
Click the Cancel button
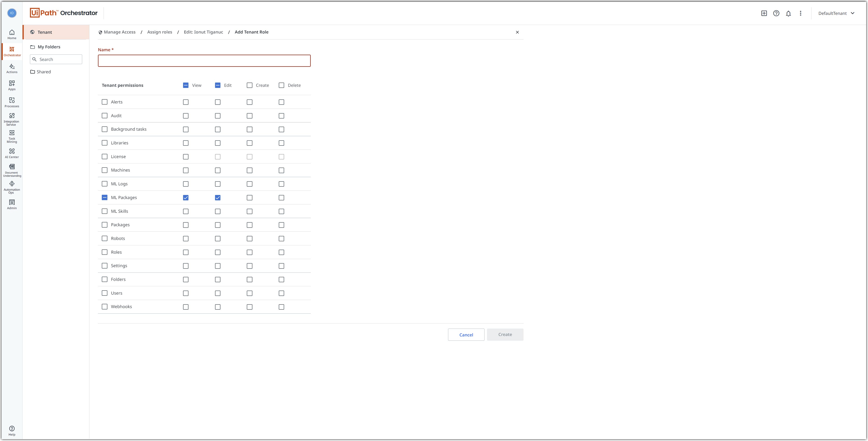point(466,335)
